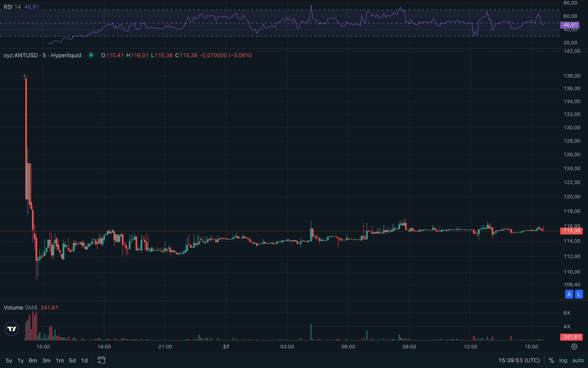Click the 115,38 current price label
This screenshot has width=588, height=368.
tap(571, 231)
